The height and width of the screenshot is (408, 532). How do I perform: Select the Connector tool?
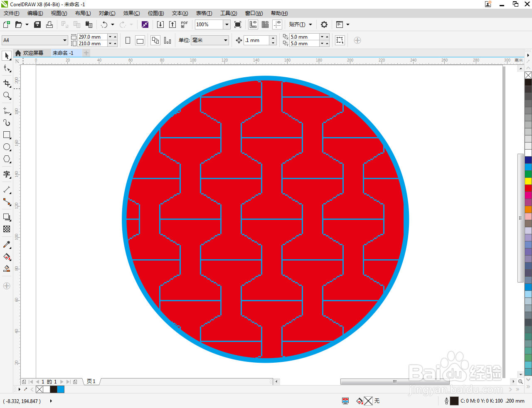(7, 202)
